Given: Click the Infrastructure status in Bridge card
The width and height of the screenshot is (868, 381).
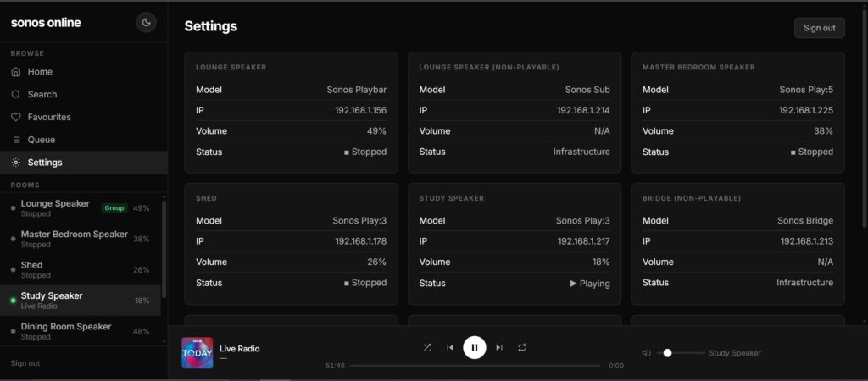Looking at the screenshot, I should click(804, 283).
